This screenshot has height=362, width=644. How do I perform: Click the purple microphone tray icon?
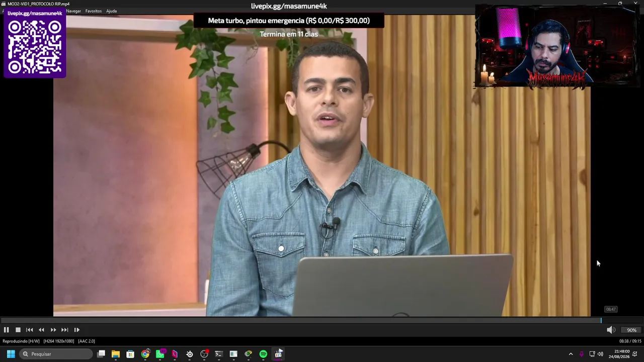(x=582, y=354)
